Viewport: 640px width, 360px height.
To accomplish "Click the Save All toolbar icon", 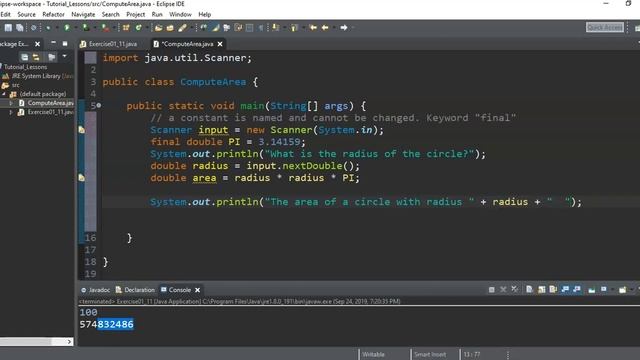I will (20, 27).
